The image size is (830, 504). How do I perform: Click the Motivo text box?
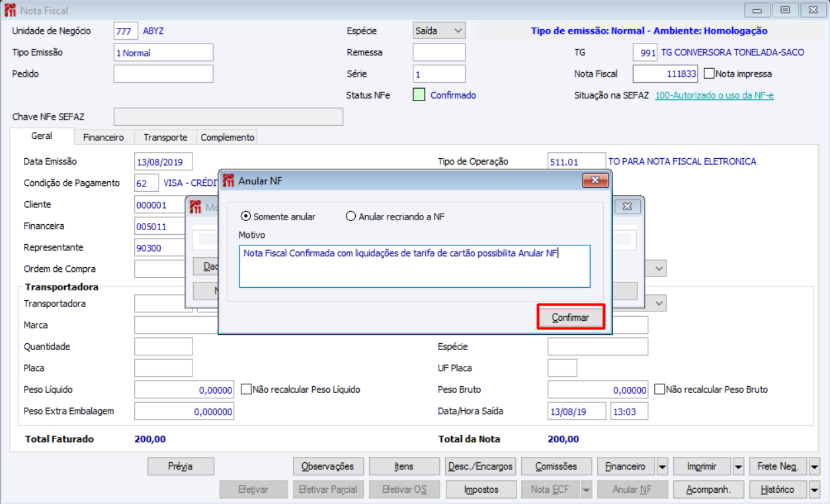[x=415, y=266]
